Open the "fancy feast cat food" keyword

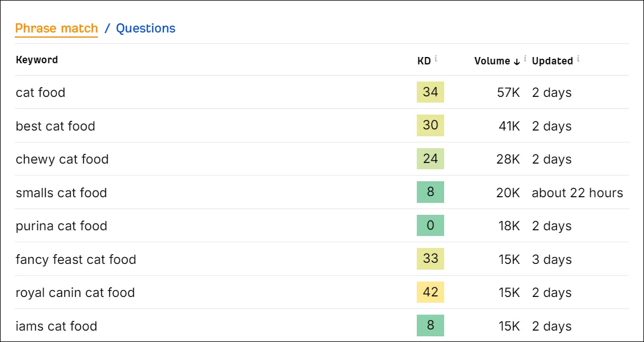point(76,259)
